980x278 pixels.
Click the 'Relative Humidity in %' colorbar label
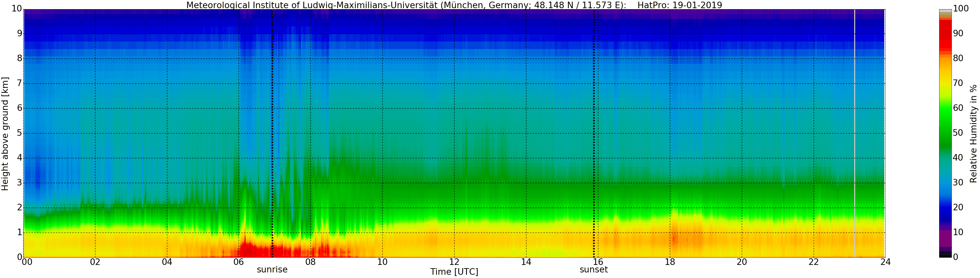(x=973, y=134)
